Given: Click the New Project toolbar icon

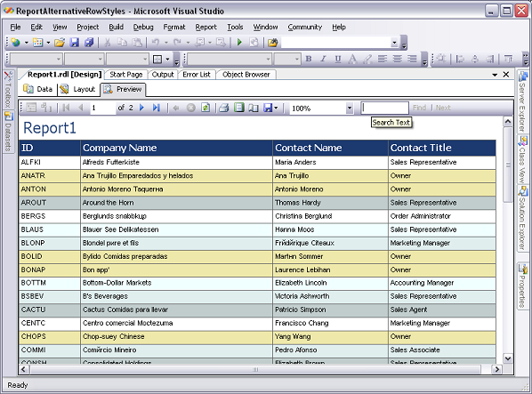Looking at the screenshot, I should click(x=15, y=43).
